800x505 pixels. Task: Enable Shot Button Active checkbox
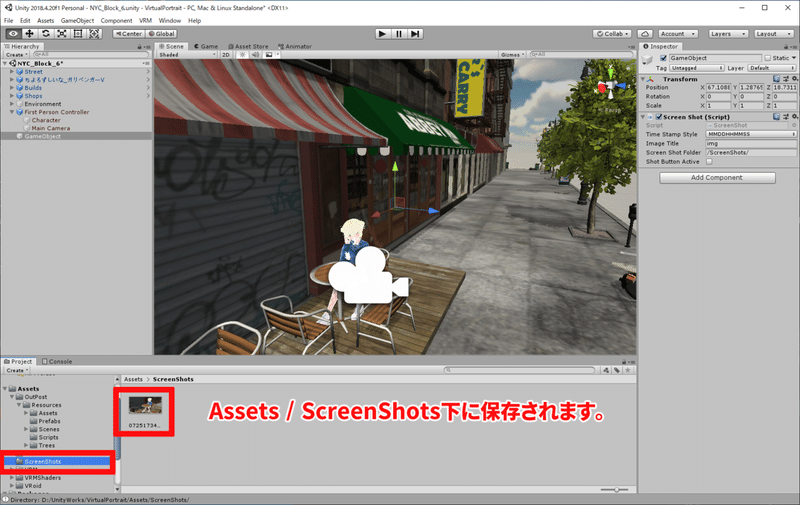coord(709,162)
